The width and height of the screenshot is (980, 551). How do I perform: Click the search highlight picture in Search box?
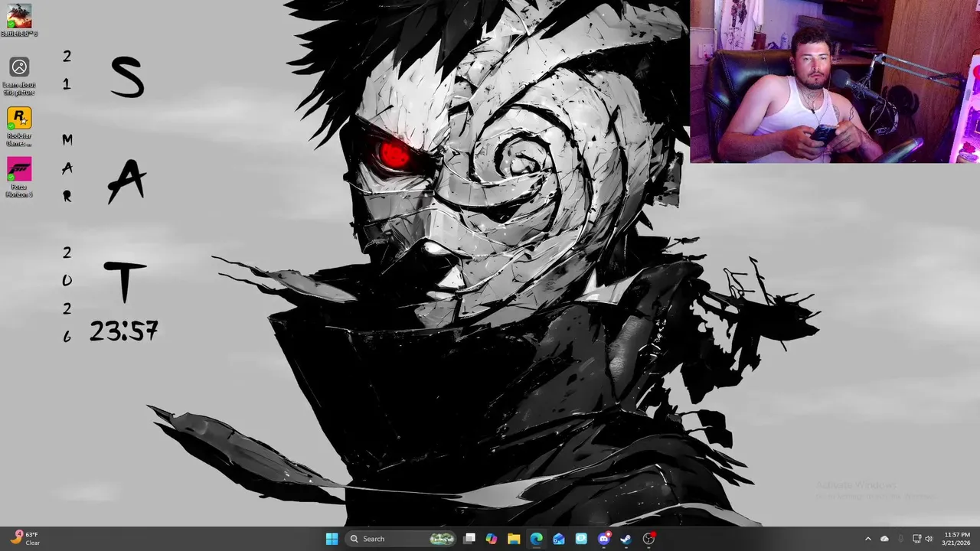pyautogui.click(x=442, y=539)
